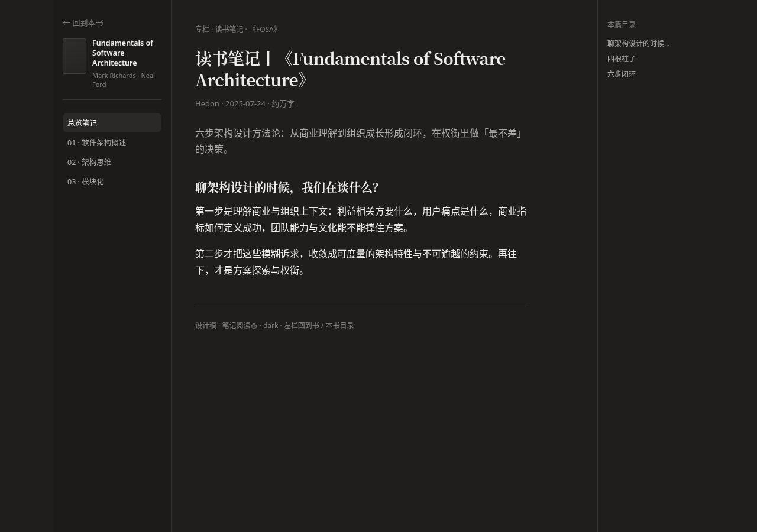
Task: Open the book cover thumbnail
Action: coord(75,56)
